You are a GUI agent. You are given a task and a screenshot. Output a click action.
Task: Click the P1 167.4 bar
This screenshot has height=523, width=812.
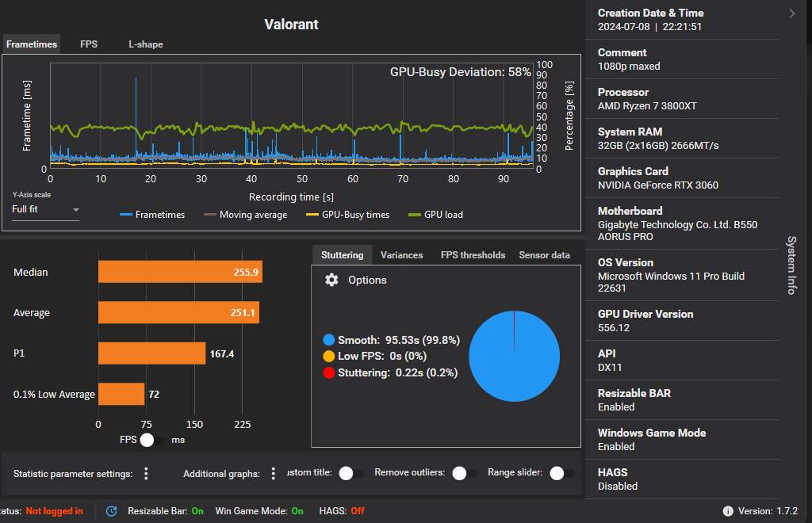coord(151,353)
